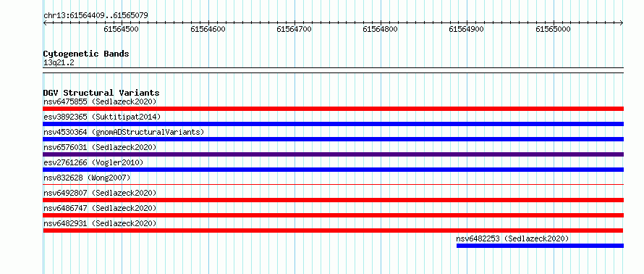Click the left arrowhead of the ruler
Image resolution: width=644 pixels, height=274 pixels.
coord(45,22)
